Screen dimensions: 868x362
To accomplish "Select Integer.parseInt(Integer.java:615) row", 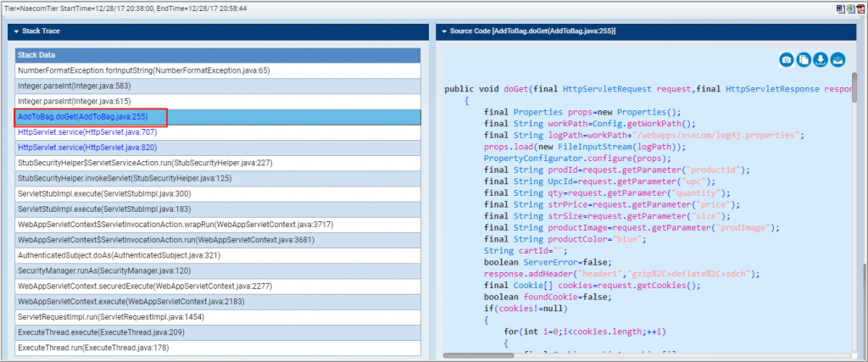I will pos(218,102).
